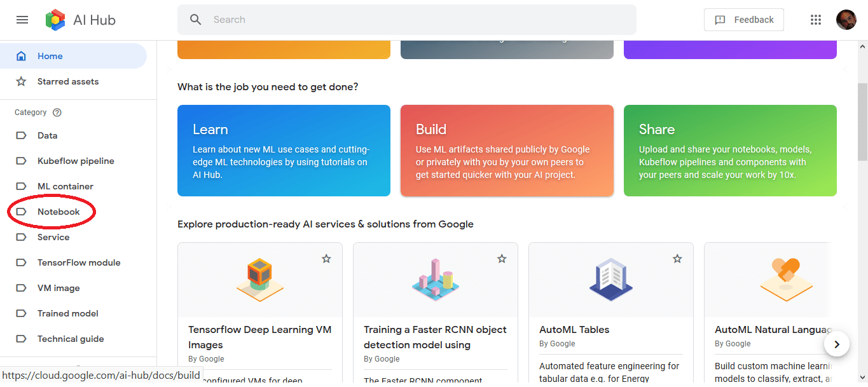Click 'By Google' under AutoML Tables

coord(557,344)
